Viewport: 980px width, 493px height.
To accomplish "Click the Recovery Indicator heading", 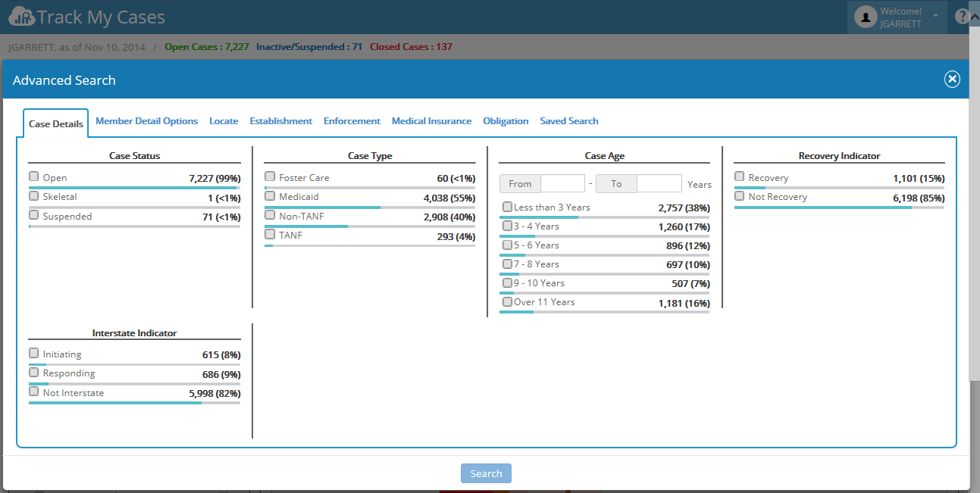I will (840, 156).
